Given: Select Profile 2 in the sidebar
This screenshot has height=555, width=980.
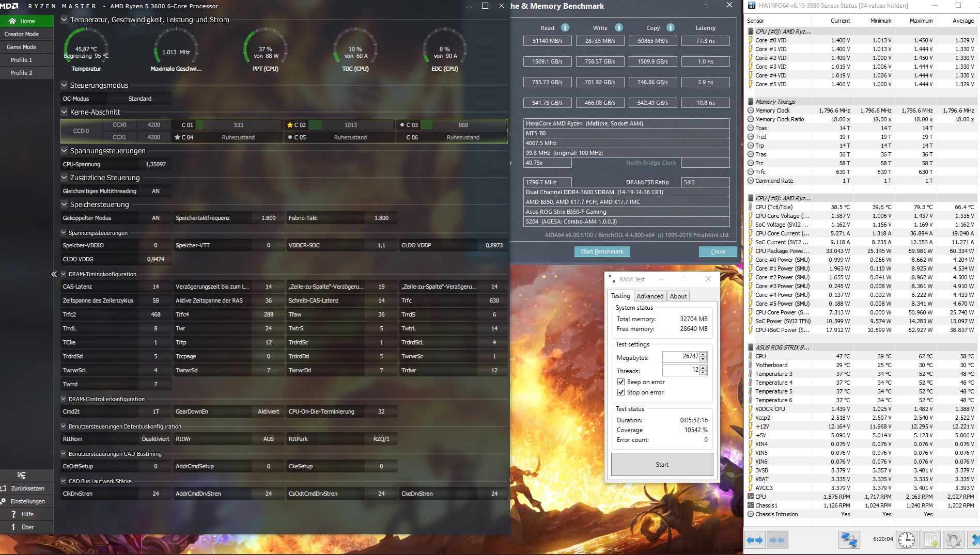Looking at the screenshot, I should [x=27, y=73].
